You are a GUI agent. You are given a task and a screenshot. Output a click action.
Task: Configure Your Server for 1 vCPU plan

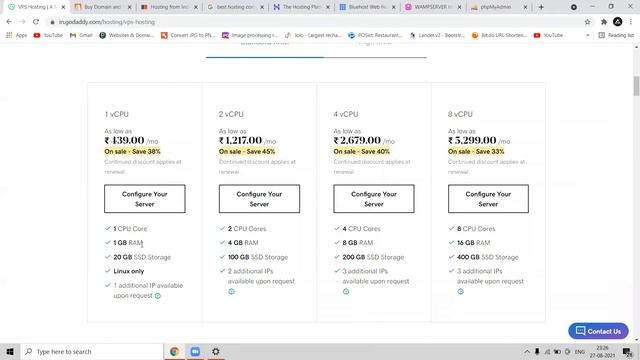coord(144,199)
